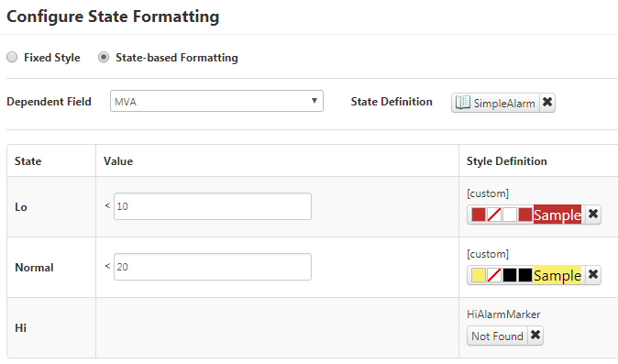
Task: Click the Lo state label
Action: click(x=21, y=207)
